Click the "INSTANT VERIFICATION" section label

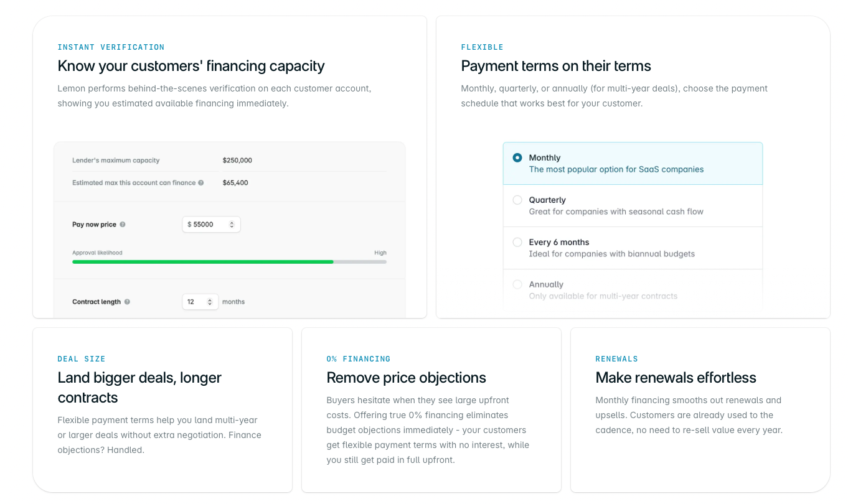pyautogui.click(x=111, y=47)
